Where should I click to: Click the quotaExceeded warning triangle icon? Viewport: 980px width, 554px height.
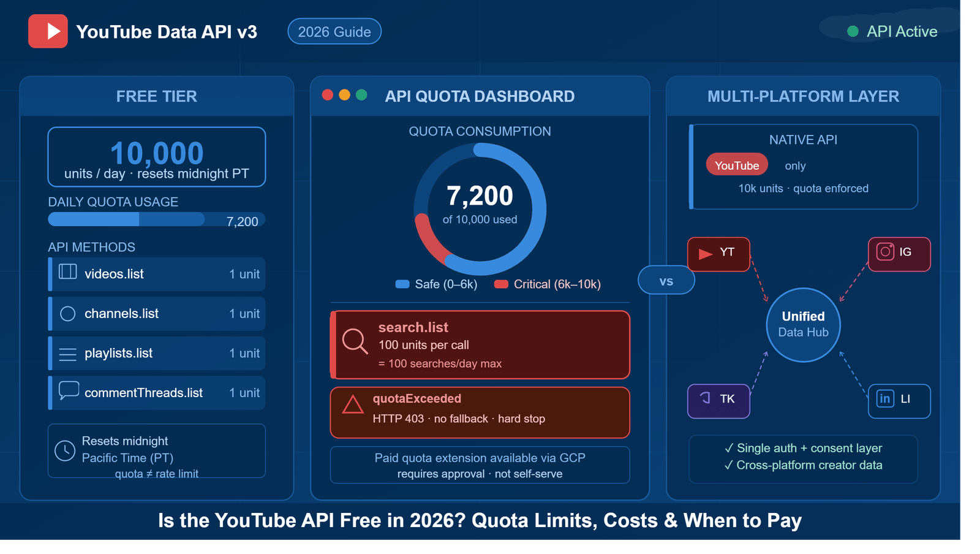click(353, 404)
